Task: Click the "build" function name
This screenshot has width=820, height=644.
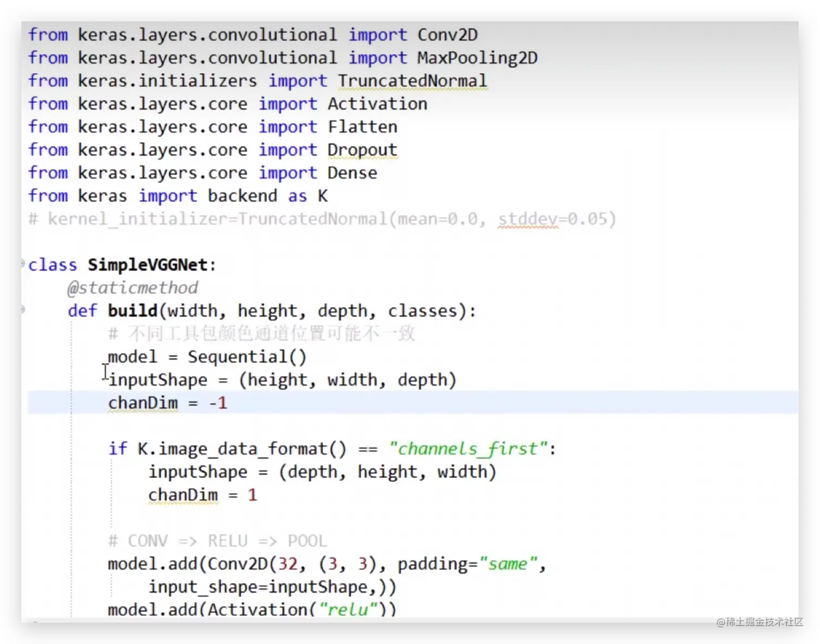Action: pyautogui.click(x=132, y=311)
